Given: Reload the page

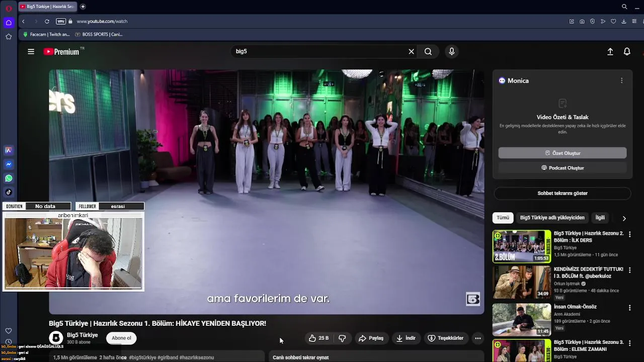Looking at the screenshot, I should pyautogui.click(x=47, y=21).
